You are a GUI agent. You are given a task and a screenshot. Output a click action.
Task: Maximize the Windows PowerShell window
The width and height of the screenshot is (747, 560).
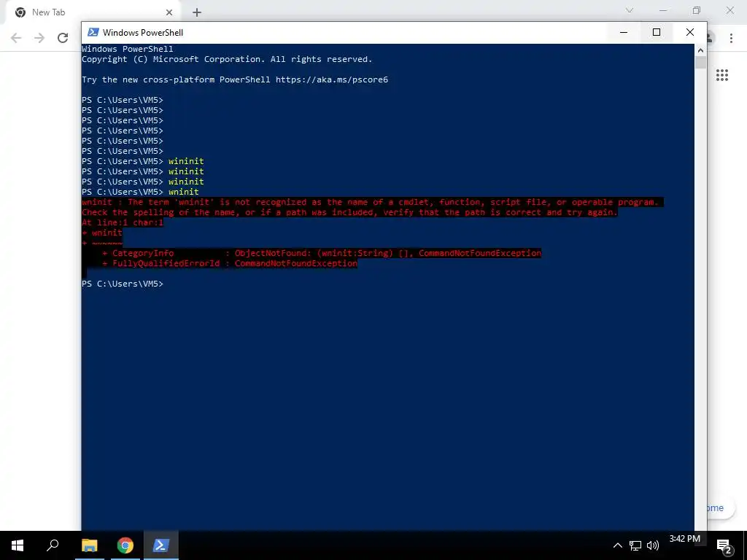point(656,32)
